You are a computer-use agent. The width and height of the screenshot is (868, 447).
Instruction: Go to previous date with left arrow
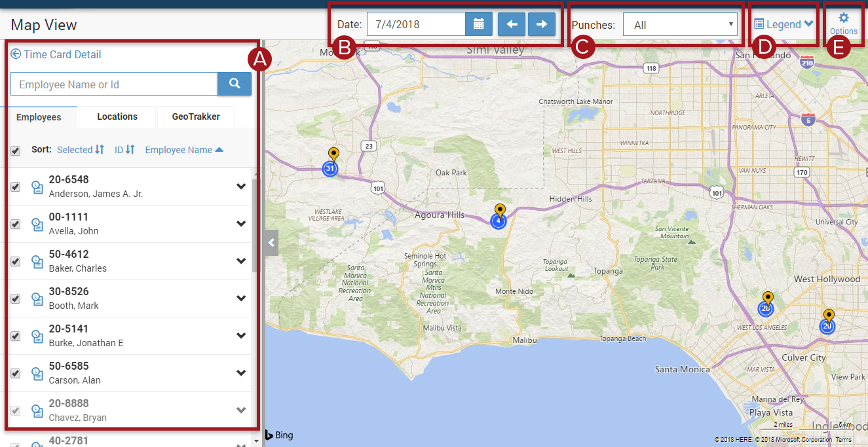pos(512,25)
